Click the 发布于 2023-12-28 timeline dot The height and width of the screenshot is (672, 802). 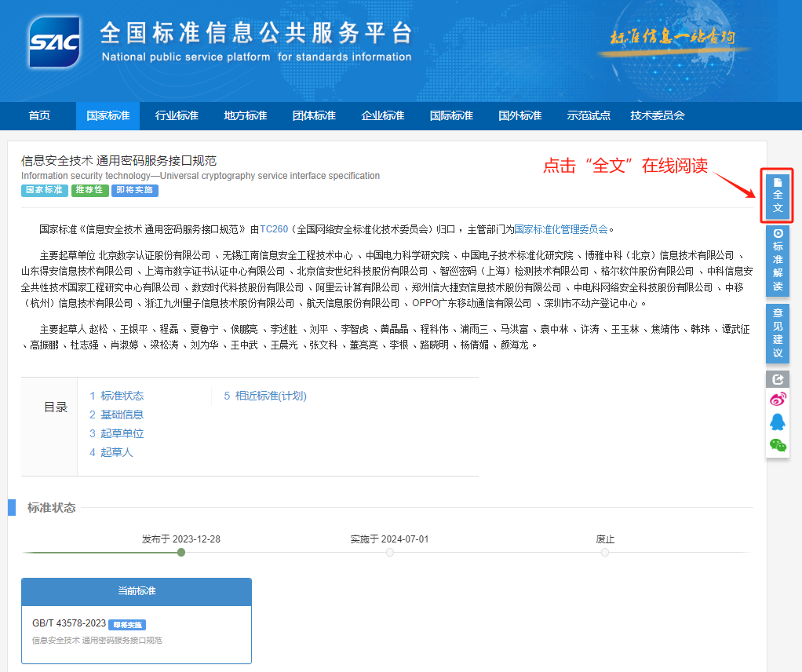(181, 553)
